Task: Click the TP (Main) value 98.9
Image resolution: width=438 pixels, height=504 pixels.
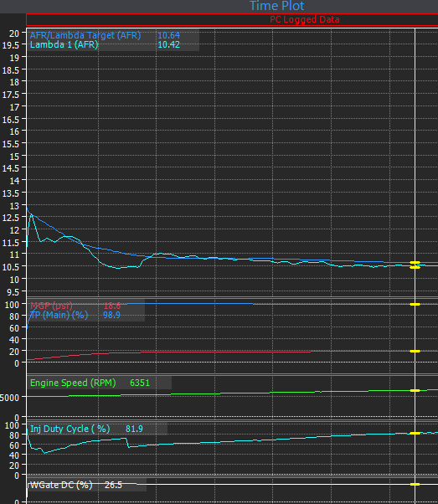Action: pos(111,315)
